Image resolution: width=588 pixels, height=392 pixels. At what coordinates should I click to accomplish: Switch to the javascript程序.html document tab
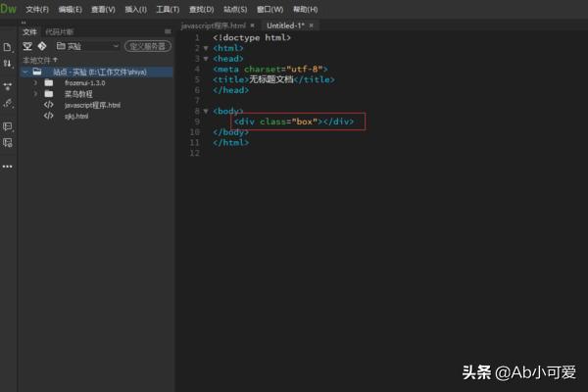coord(214,25)
